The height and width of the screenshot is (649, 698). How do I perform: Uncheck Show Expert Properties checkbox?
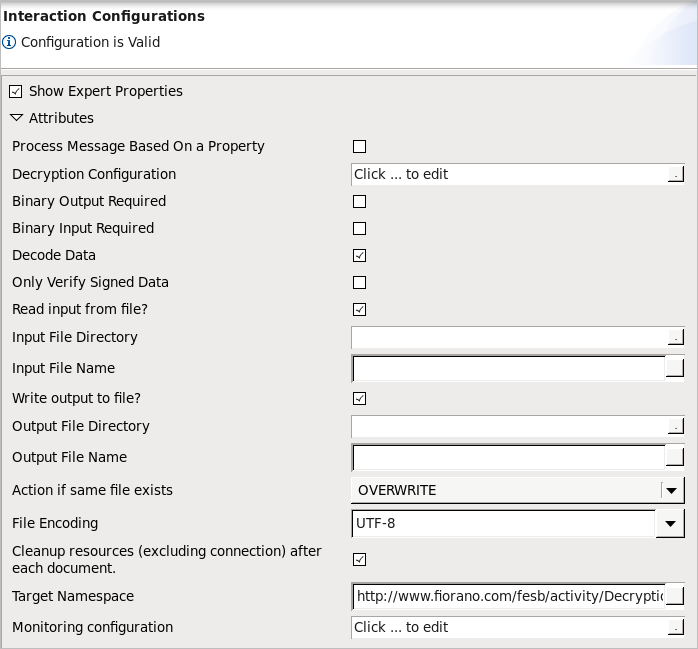(x=16, y=92)
